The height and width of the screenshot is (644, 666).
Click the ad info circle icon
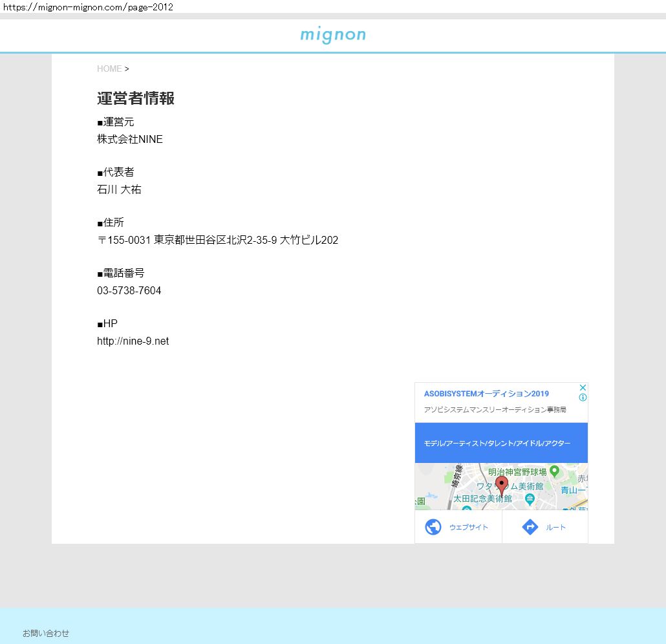tap(583, 398)
